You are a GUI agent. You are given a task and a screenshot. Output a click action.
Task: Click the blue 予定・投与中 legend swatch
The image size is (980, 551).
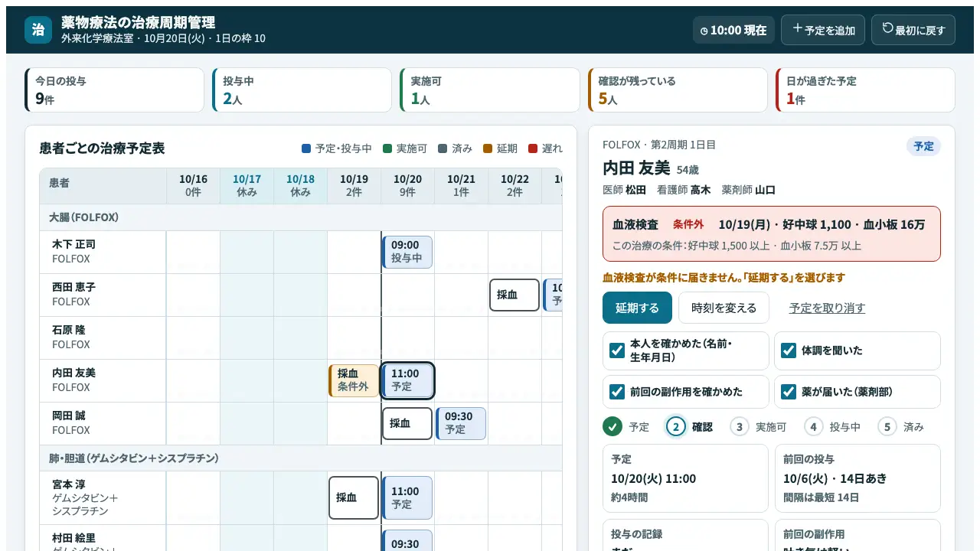point(306,148)
